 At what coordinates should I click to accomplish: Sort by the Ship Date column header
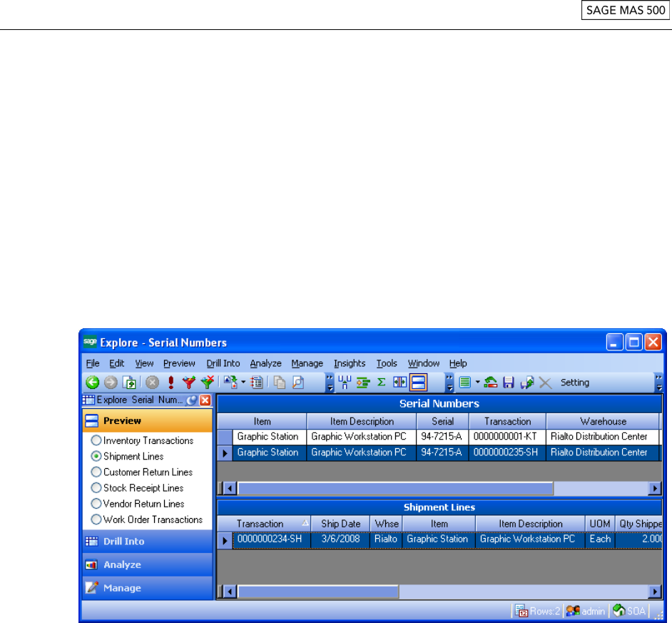click(340, 524)
